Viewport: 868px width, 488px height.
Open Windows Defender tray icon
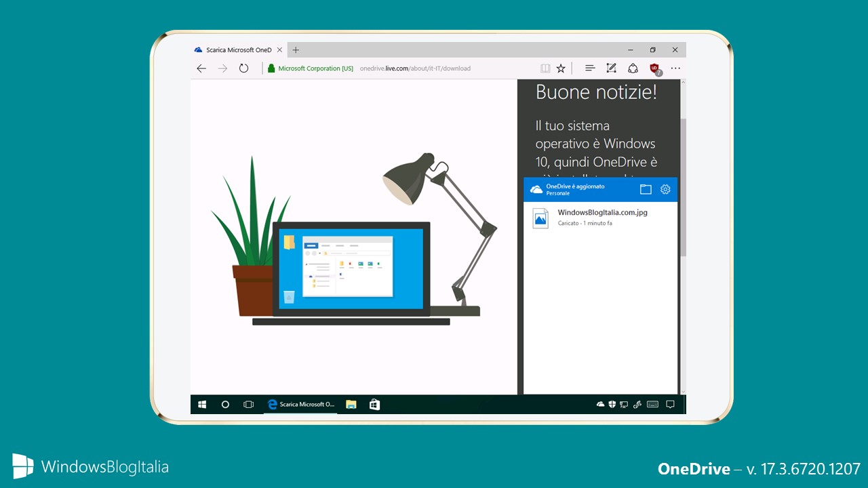[x=612, y=405]
